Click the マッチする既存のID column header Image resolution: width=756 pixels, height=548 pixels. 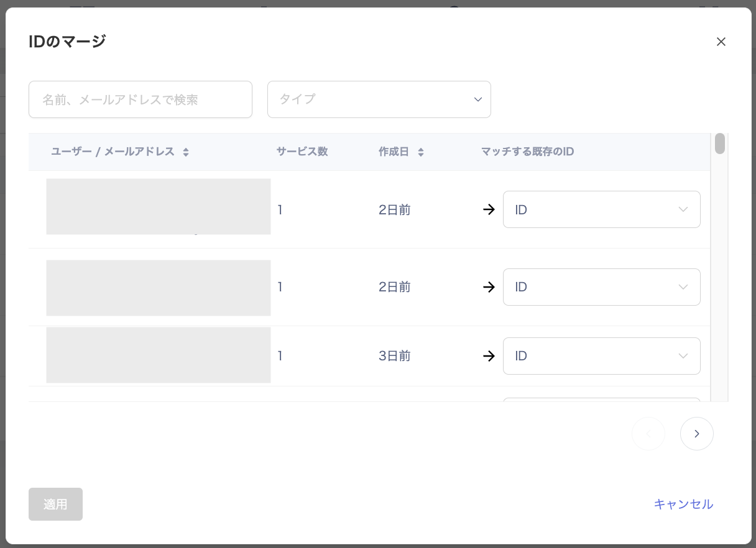tap(527, 152)
